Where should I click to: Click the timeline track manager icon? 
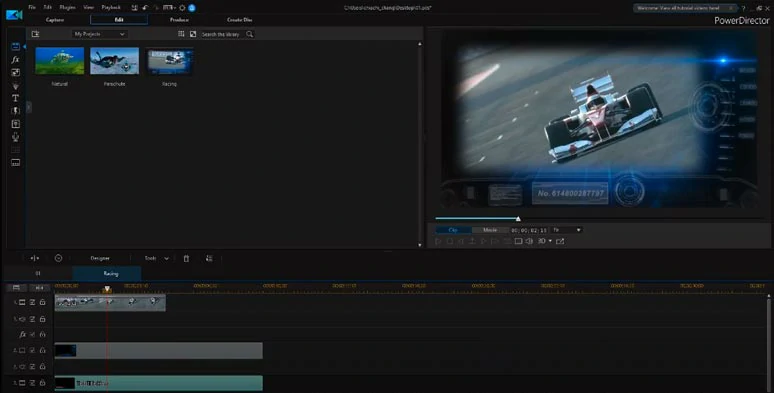click(x=16, y=287)
